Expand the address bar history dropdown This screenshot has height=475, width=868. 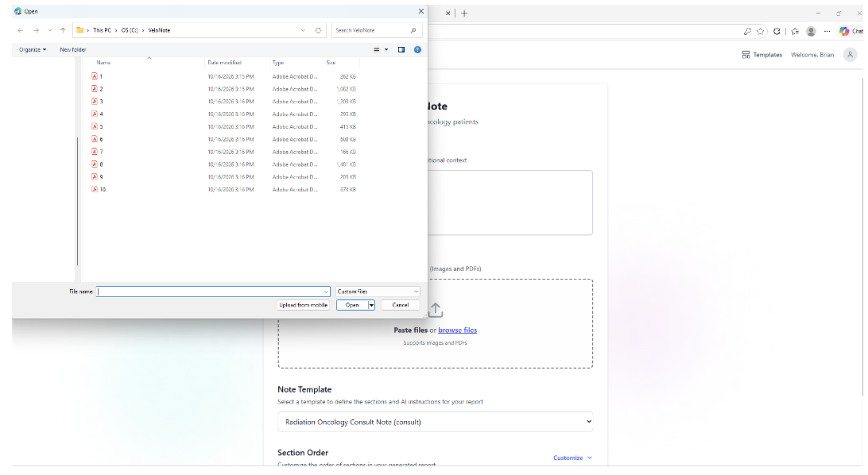pyautogui.click(x=303, y=30)
